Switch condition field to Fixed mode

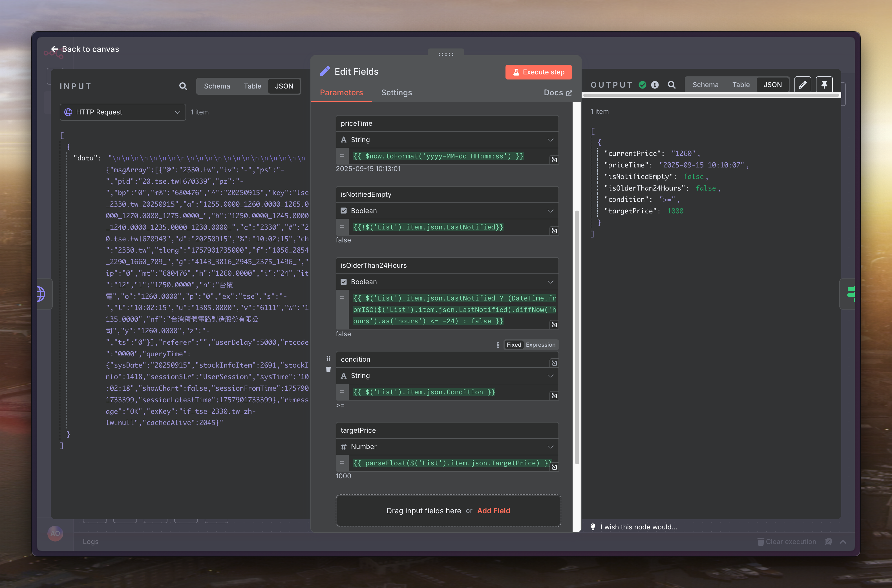(x=514, y=345)
